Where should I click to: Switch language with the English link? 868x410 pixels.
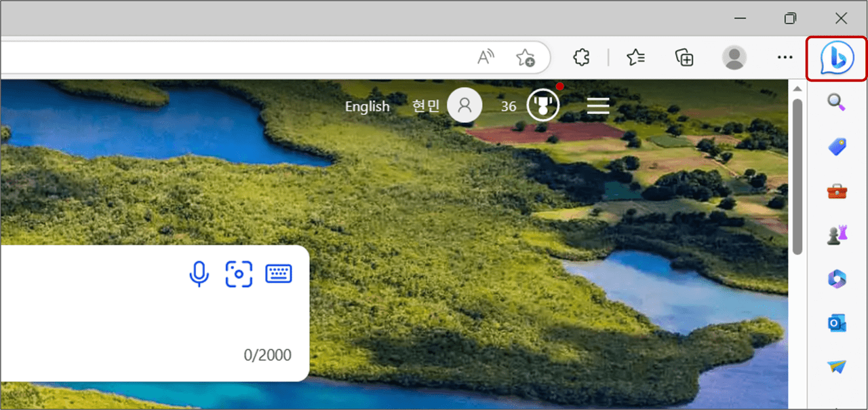pos(368,107)
